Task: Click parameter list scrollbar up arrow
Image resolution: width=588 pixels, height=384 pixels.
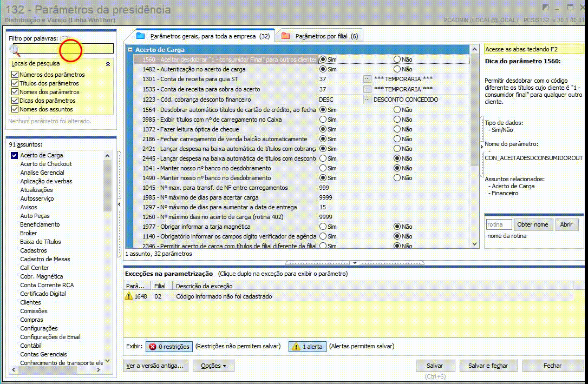Action: point(474,49)
